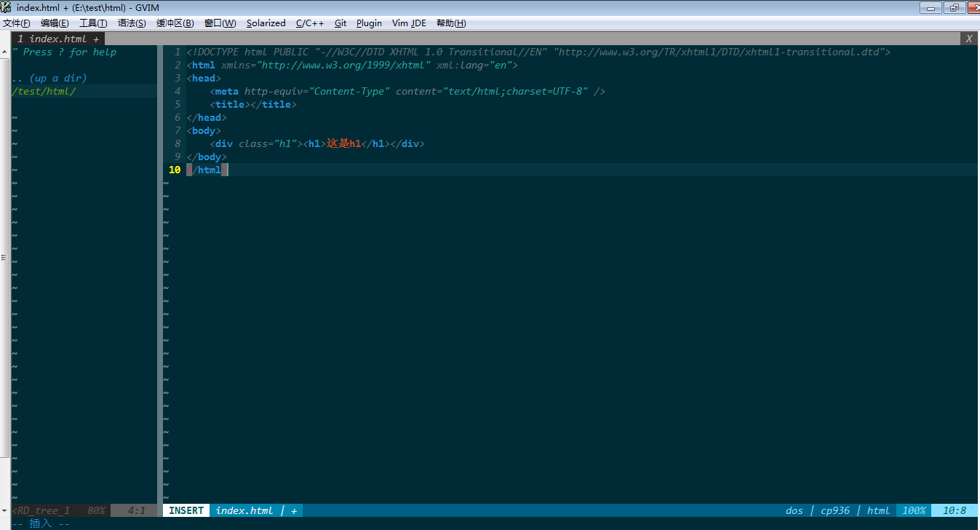Open the Plugin menu
The image size is (980, 530).
tap(369, 23)
